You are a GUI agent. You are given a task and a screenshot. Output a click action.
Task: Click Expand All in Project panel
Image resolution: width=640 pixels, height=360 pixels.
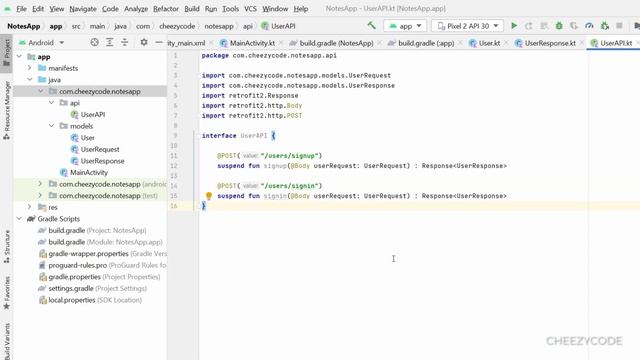point(109,42)
